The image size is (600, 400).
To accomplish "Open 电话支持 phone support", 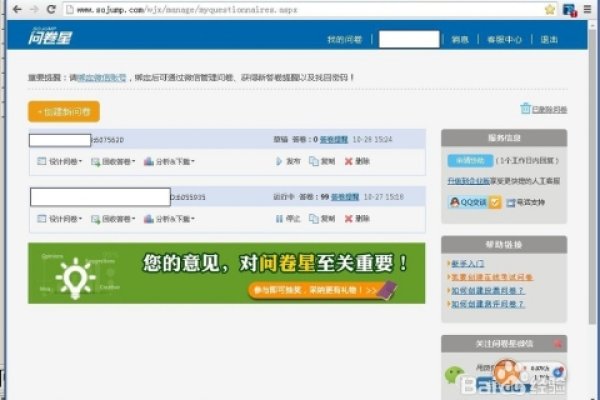I will 526,202.
